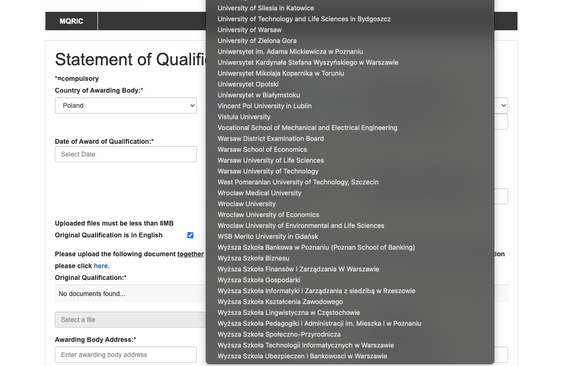
Task: Select Uniwersytet im. Adama Mickiewicza w Poznaniu
Action: (350, 52)
